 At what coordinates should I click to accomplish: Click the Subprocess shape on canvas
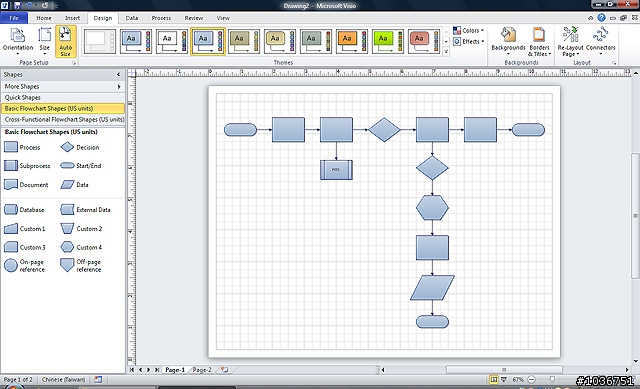coord(336,170)
